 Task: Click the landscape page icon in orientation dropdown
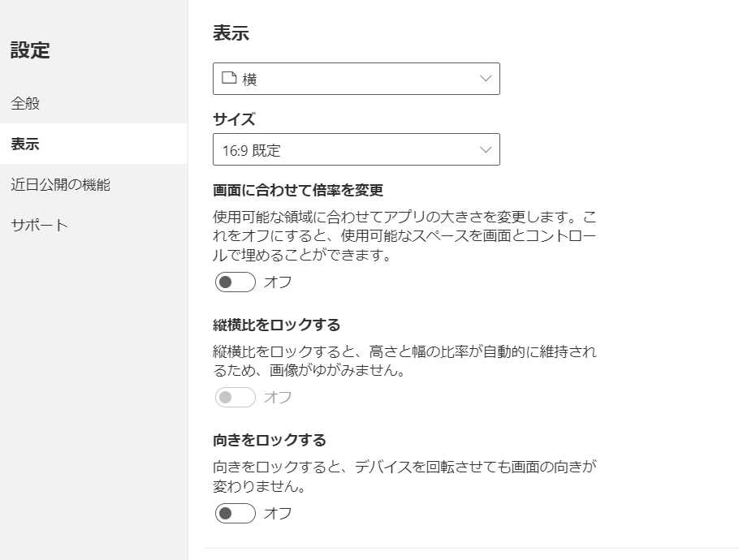click(229, 79)
